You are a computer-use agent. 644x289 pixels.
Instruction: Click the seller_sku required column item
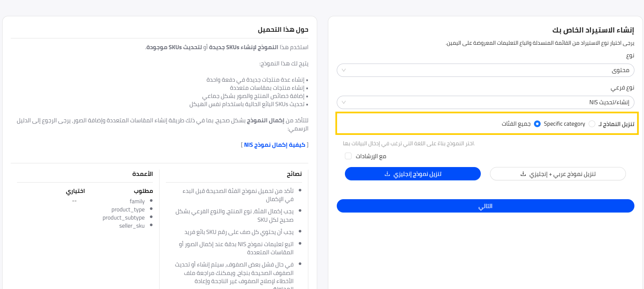pyautogui.click(x=132, y=226)
